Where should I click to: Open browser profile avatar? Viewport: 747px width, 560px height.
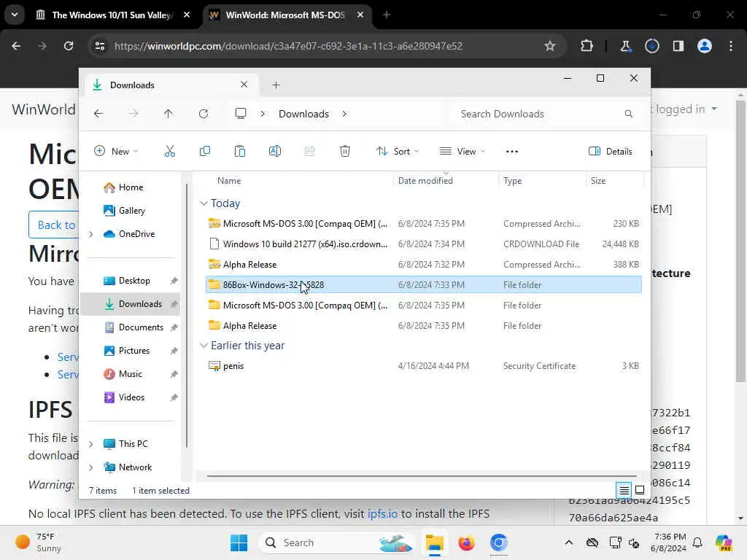point(705,46)
